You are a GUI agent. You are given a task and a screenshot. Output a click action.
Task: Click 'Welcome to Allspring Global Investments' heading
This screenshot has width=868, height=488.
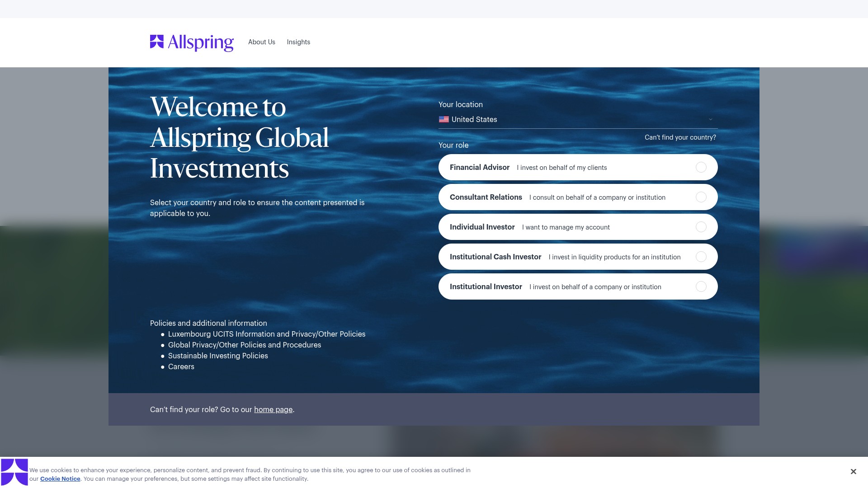pyautogui.click(x=240, y=137)
